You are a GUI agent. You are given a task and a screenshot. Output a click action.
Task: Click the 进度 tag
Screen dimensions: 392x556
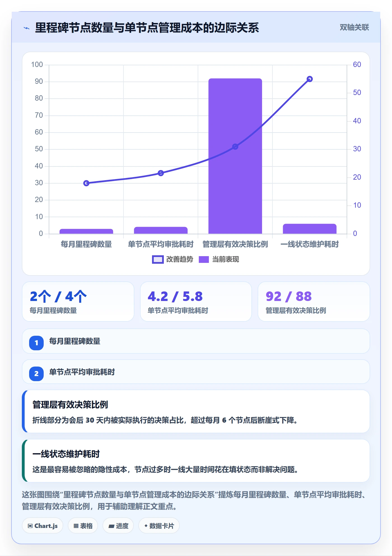[x=118, y=526]
